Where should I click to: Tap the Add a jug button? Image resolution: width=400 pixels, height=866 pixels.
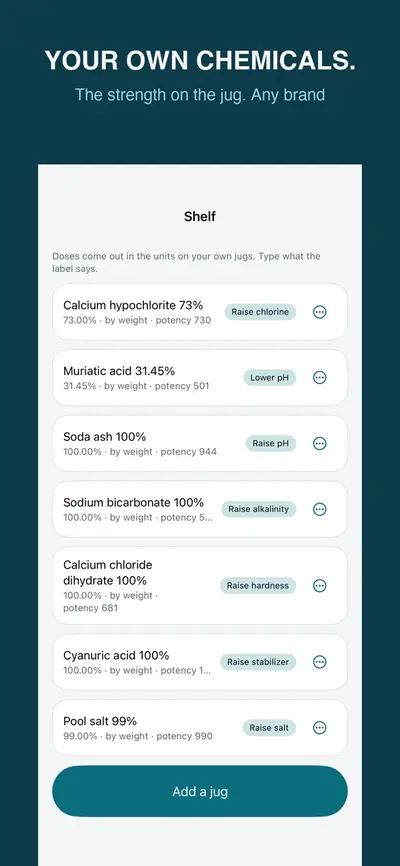(x=200, y=791)
